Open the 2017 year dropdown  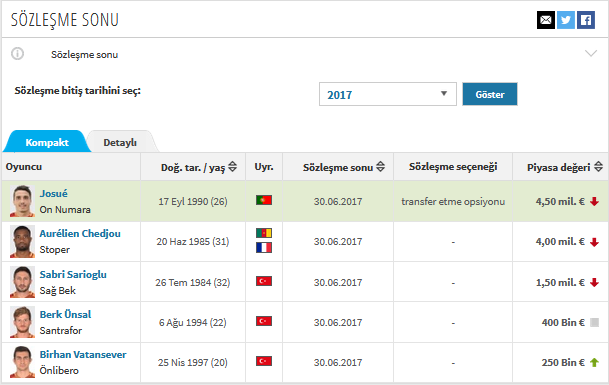tap(388, 94)
